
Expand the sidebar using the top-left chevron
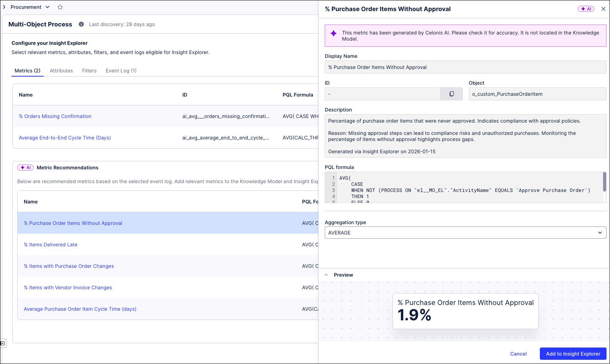pyautogui.click(x=4, y=7)
